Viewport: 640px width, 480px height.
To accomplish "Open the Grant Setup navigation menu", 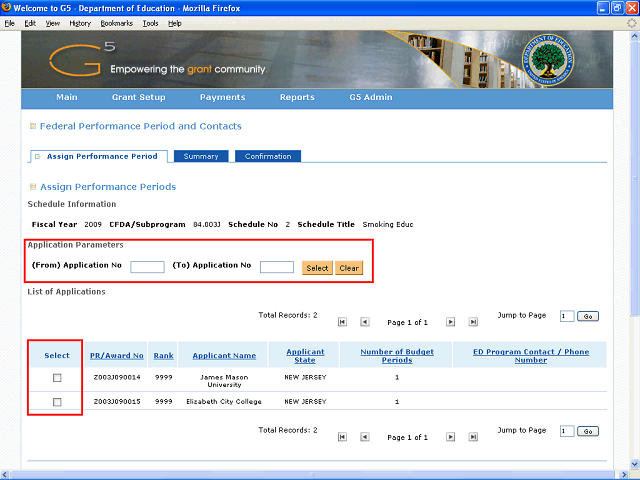I will coord(139,98).
